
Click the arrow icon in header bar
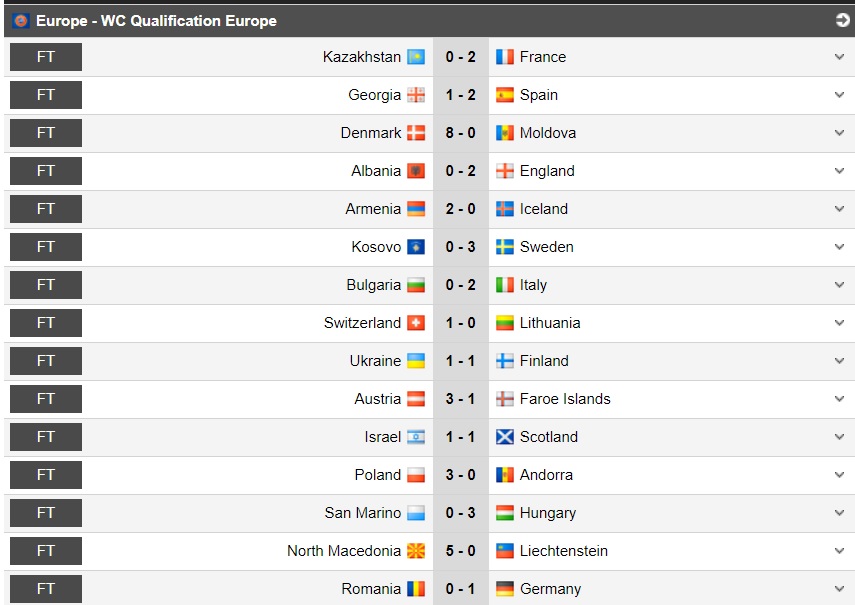pyautogui.click(x=842, y=20)
